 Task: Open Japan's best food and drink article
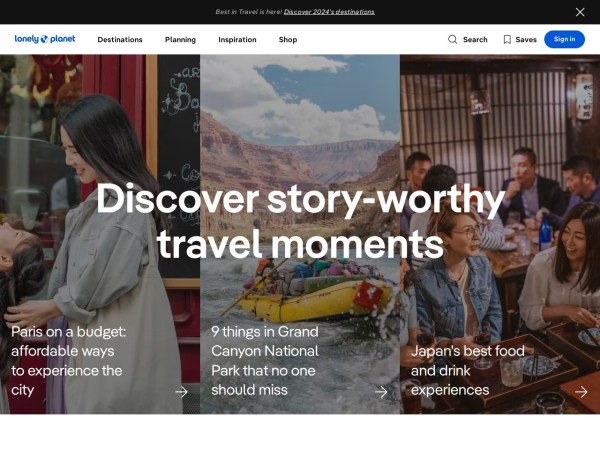[x=468, y=370]
